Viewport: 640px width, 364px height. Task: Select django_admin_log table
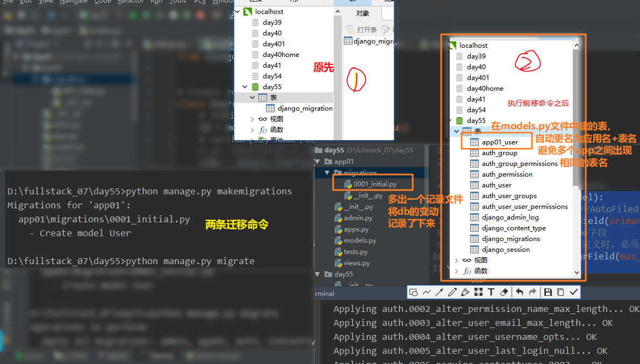point(510,217)
